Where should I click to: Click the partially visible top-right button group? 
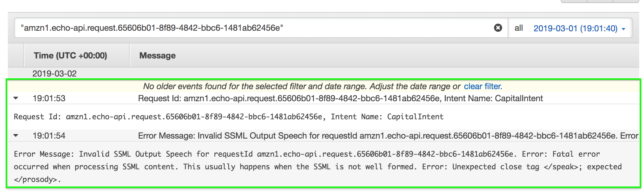[599, 1]
